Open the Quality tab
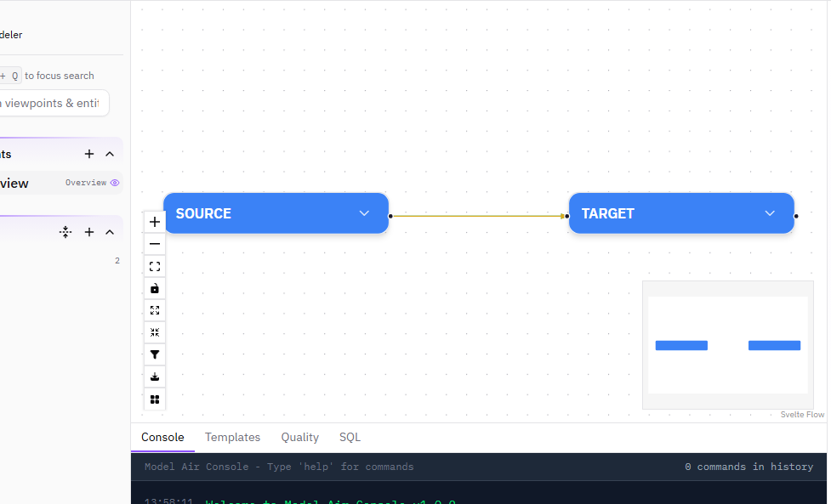 pyautogui.click(x=300, y=438)
